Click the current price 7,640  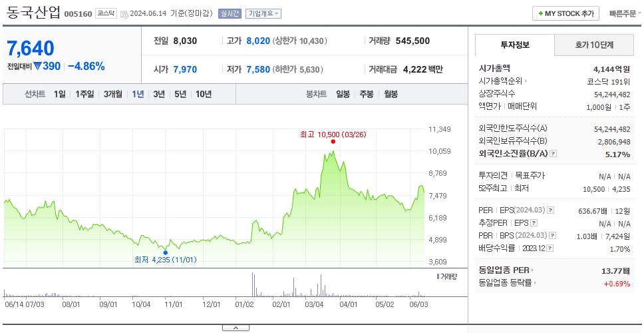(31, 48)
